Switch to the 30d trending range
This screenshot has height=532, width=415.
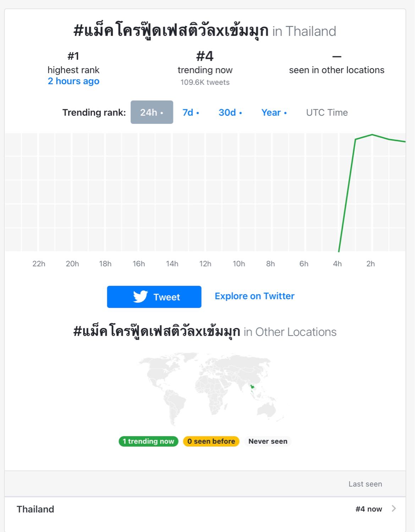pyautogui.click(x=230, y=112)
